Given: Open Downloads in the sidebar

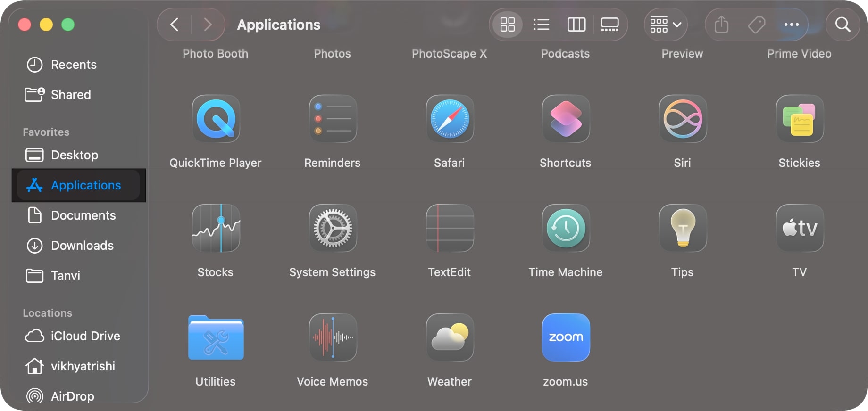Looking at the screenshot, I should click(x=78, y=246).
